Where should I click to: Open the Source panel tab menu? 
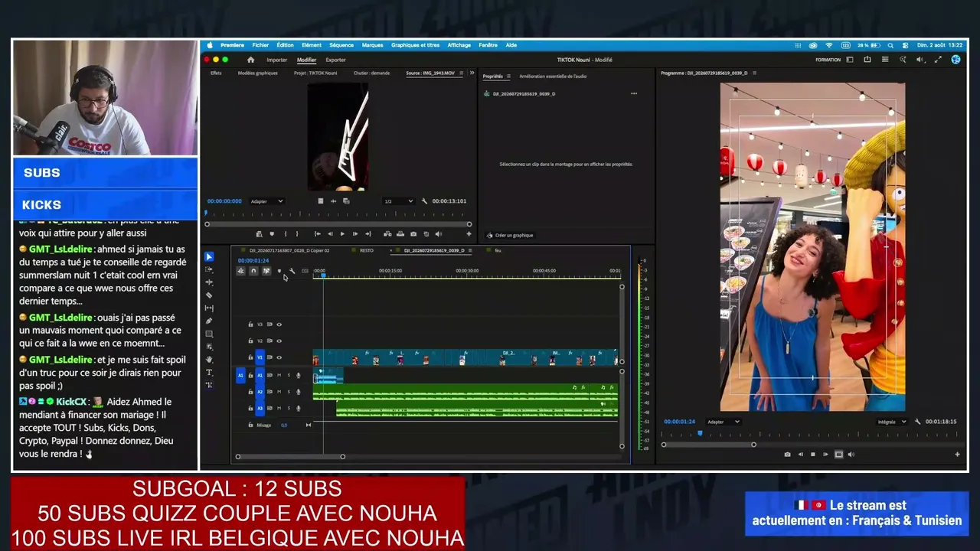[x=461, y=73]
